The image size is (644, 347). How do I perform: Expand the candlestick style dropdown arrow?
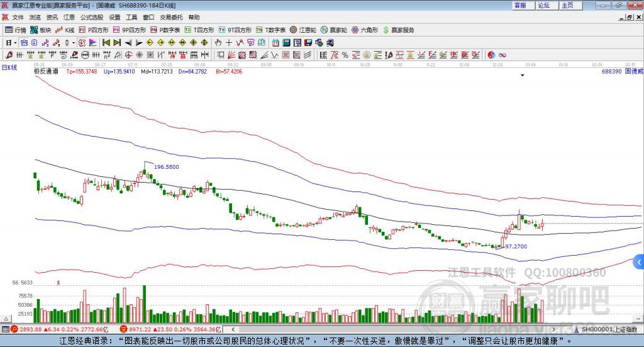click(74, 43)
